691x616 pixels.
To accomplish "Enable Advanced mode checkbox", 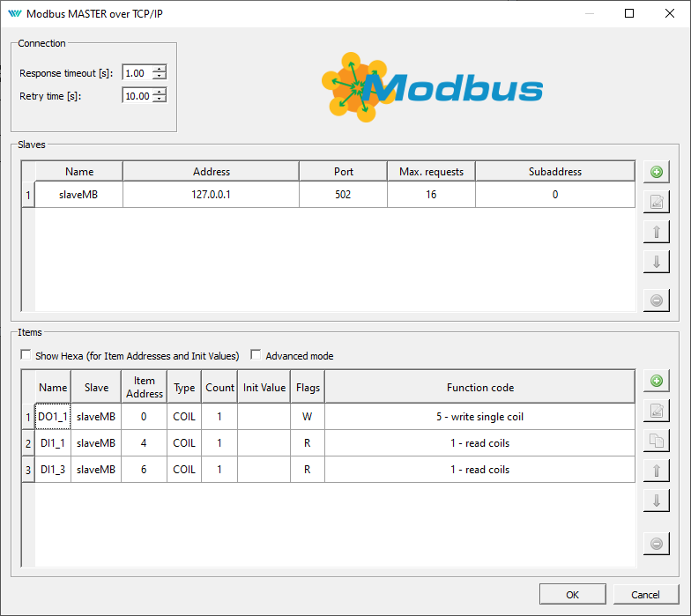I will [x=256, y=355].
